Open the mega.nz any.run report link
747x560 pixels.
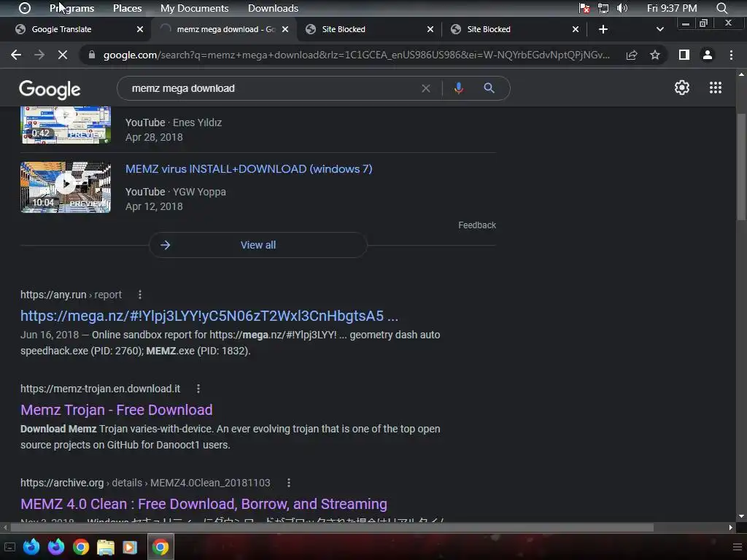pyautogui.click(x=209, y=316)
